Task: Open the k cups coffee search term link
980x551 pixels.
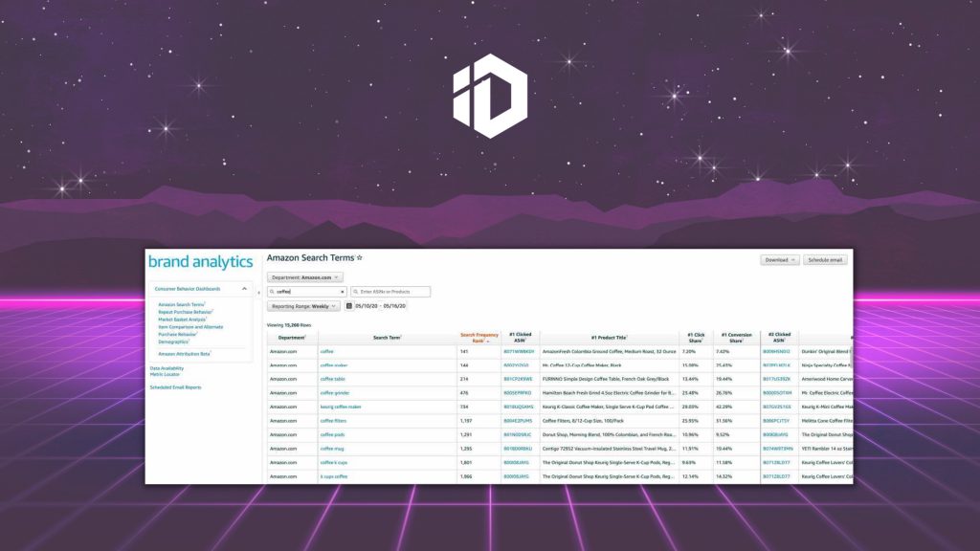Action: tap(334, 476)
